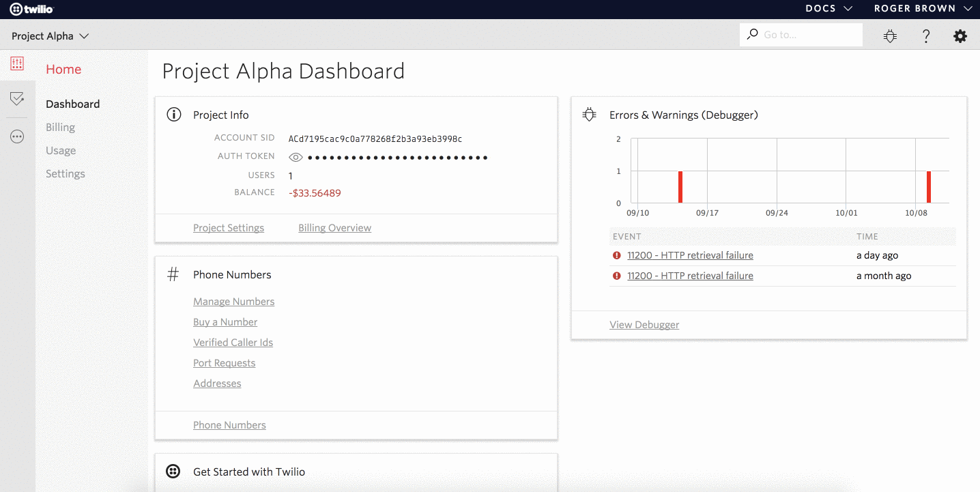Screen dimensions: 980x492
Task: Select Usage in the Home sidebar
Action: [x=61, y=151]
